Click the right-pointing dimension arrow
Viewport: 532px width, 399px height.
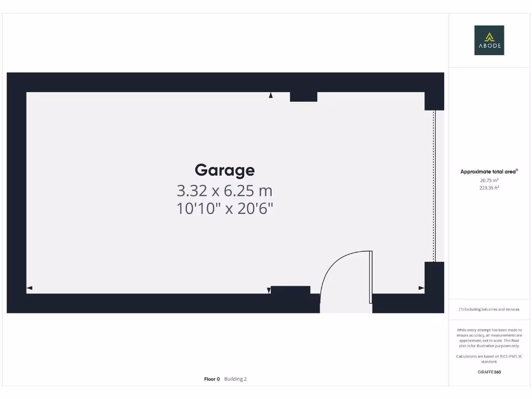pos(421,288)
